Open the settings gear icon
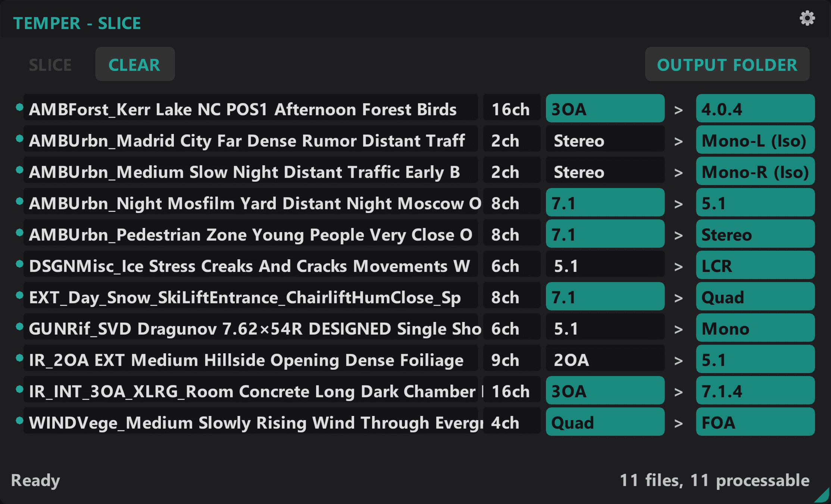The image size is (831, 504). point(807,18)
